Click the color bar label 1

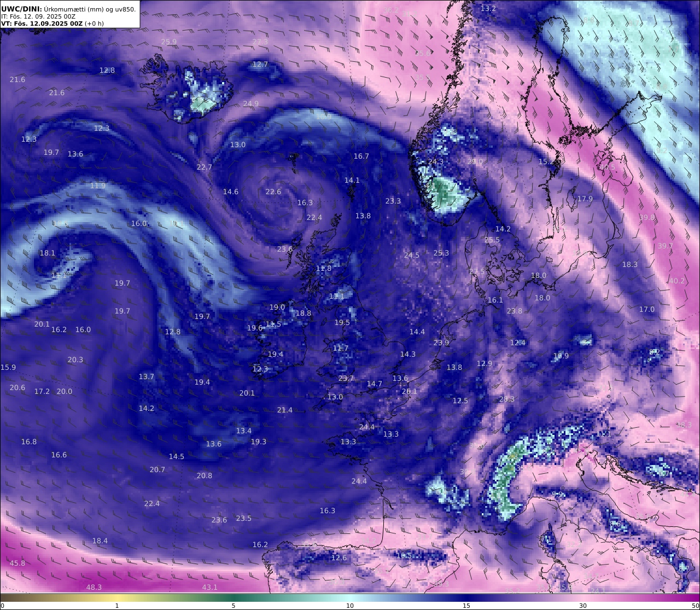[117, 606]
